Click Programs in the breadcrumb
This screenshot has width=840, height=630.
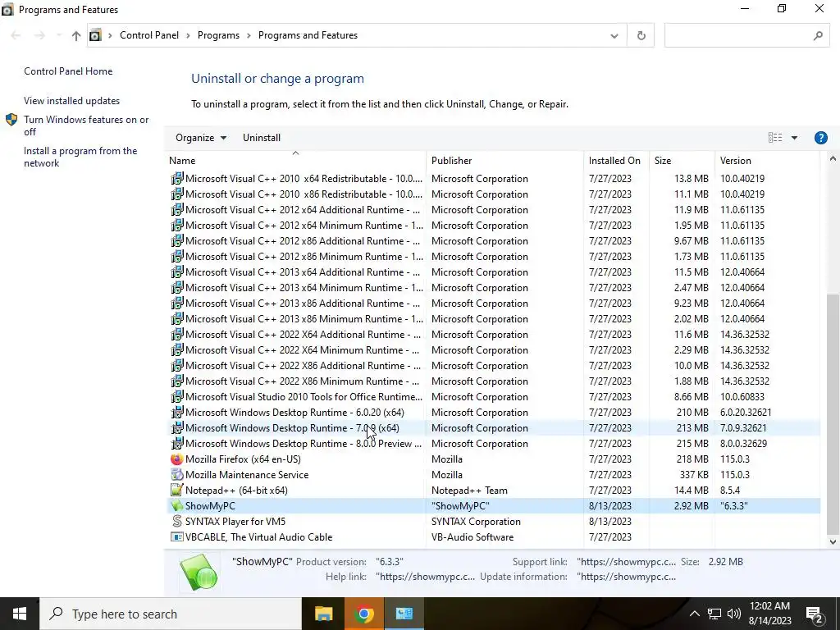[x=218, y=35]
